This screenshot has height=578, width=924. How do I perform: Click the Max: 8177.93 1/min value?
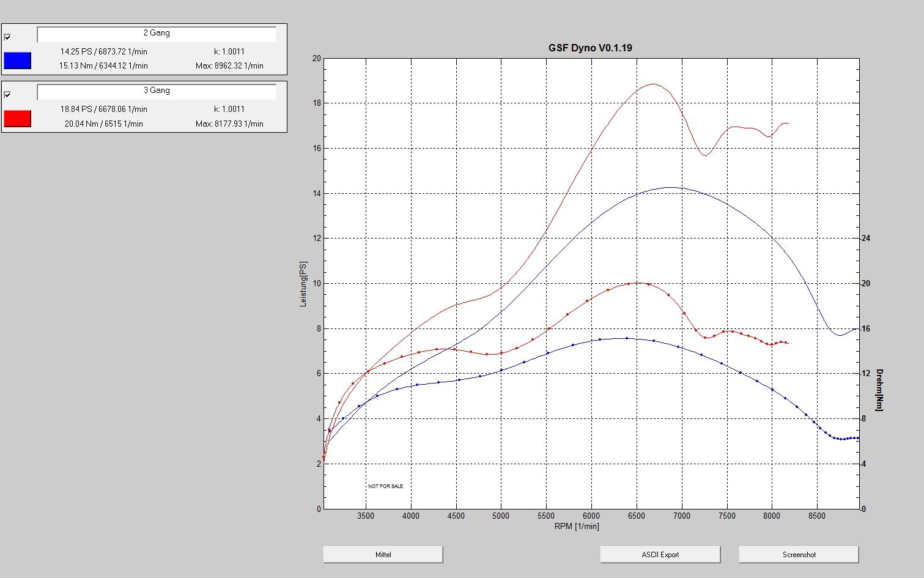(x=229, y=124)
